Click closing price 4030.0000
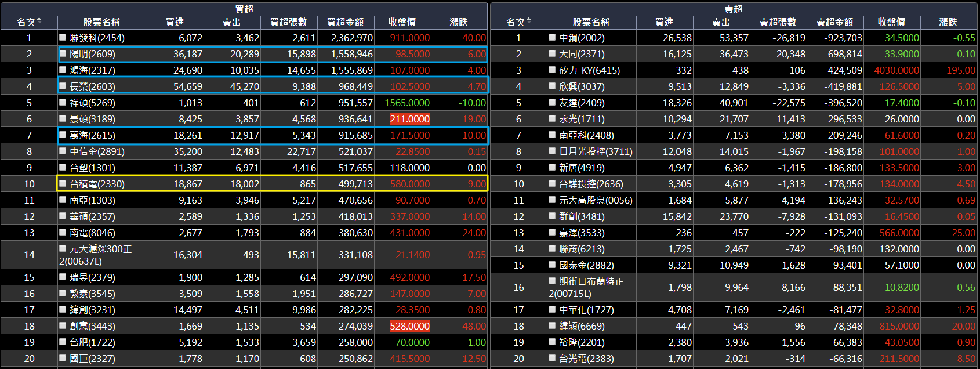Screen dimensions: 980x369 click(x=896, y=70)
